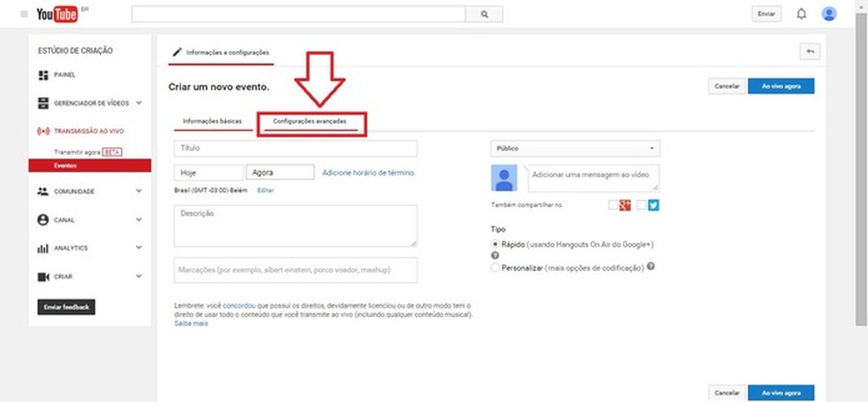The image size is (868, 402).
Task: Open help icon next to Personalizar
Action: pyautogui.click(x=650, y=266)
